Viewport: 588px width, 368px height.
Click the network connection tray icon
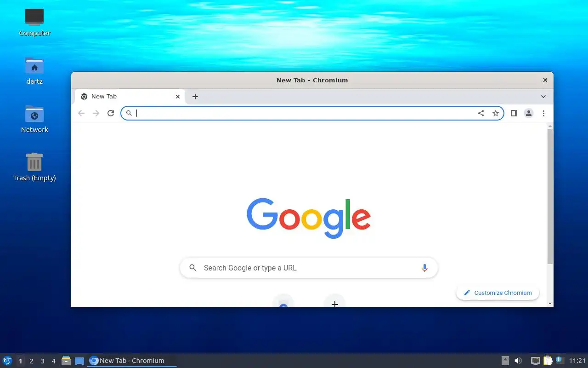point(535,361)
